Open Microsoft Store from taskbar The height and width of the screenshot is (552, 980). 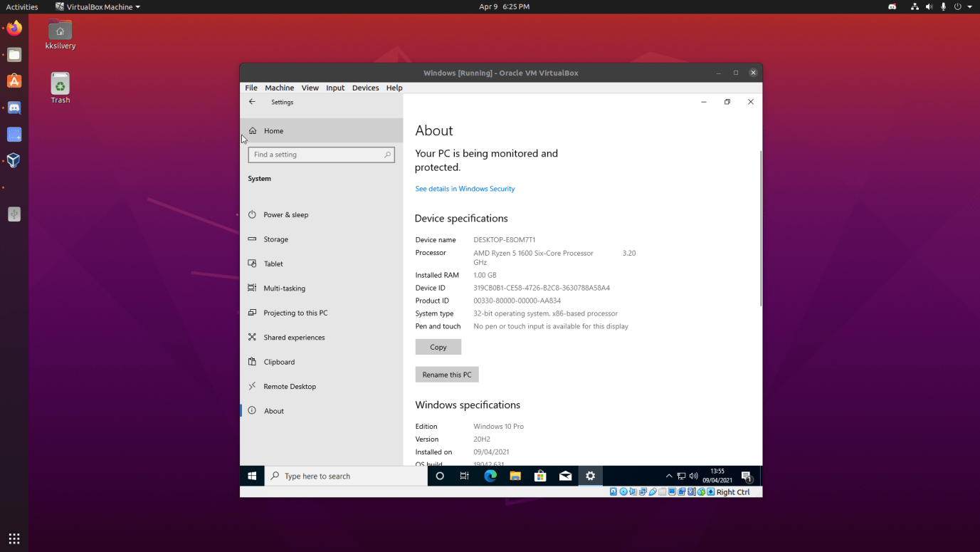coord(540,476)
